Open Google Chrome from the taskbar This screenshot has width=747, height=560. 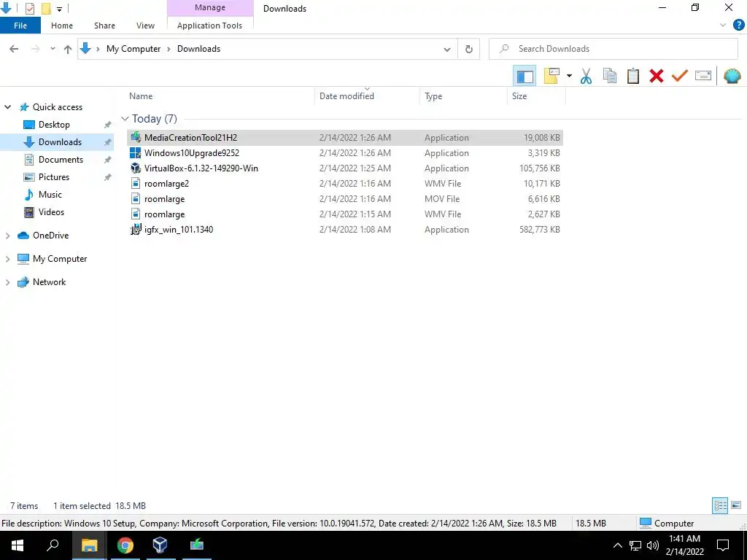125,545
